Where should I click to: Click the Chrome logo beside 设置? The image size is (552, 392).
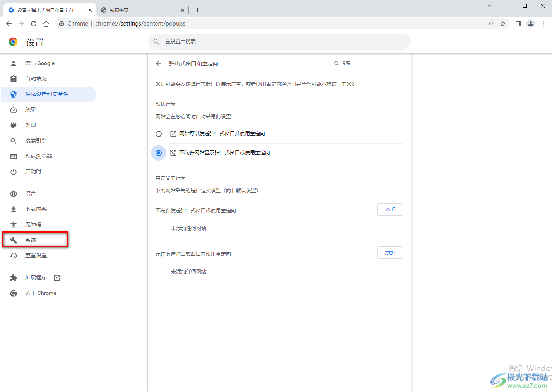(13, 42)
